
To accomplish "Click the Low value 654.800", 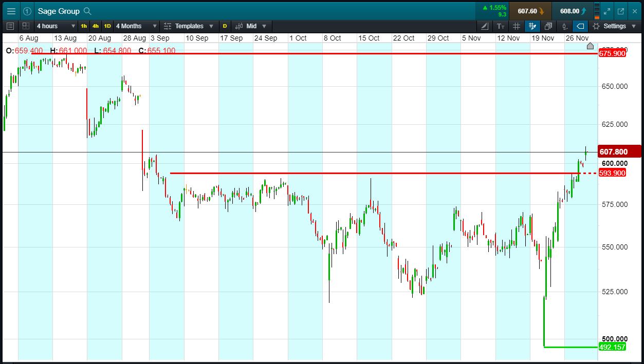I will [x=117, y=51].
